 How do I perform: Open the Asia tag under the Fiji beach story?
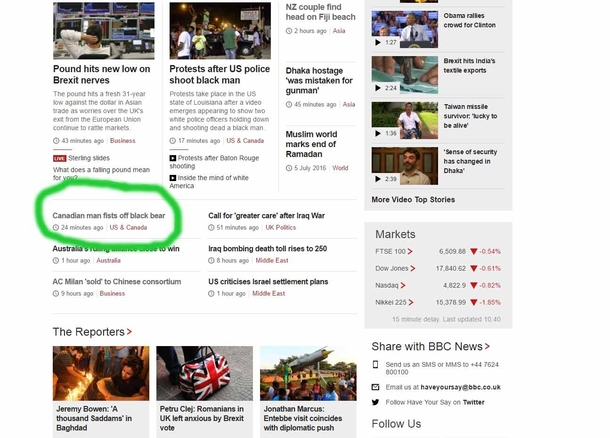tap(339, 31)
